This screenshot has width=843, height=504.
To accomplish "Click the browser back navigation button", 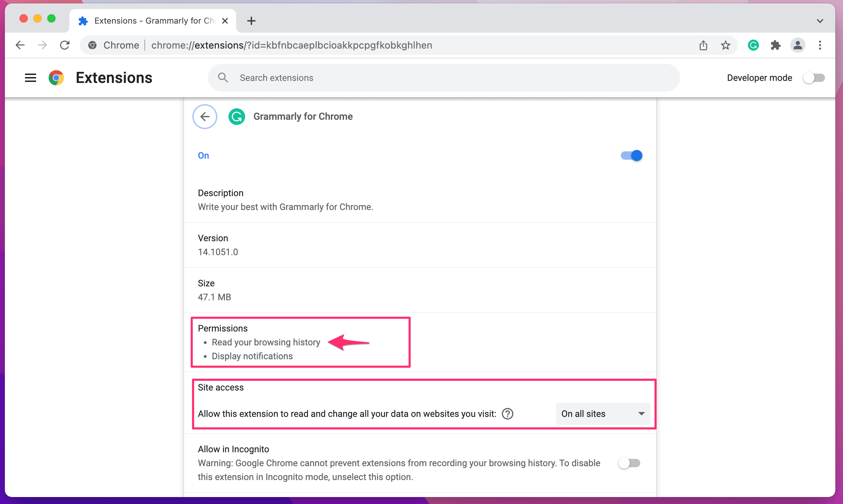I will tap(20, 45).
